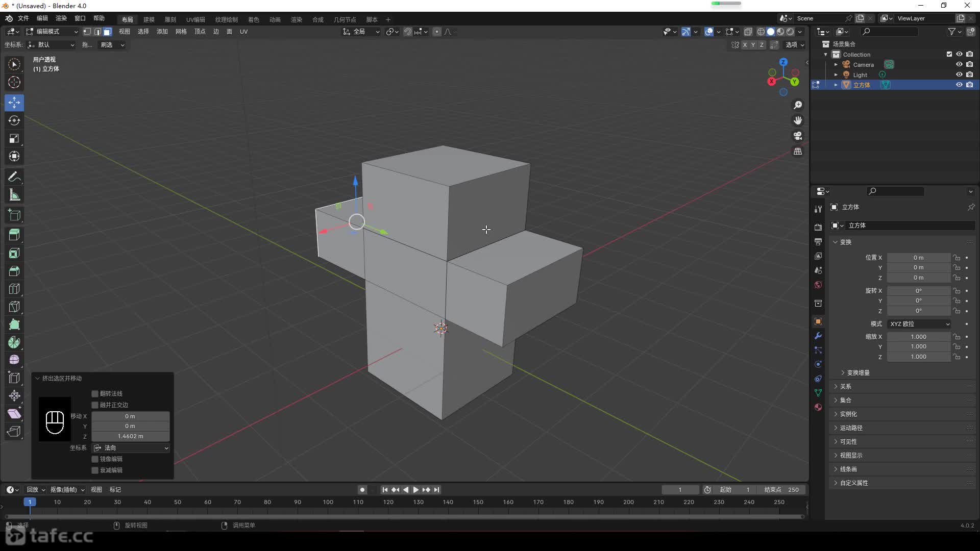Expand the Camera tree item
Screen dimensions: 980x551
coord(836,65)
